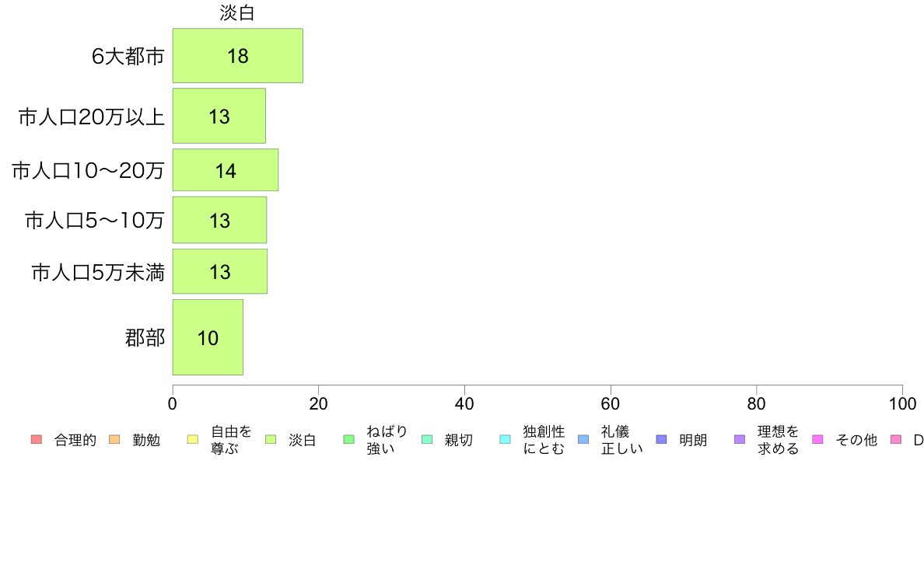The width and height of the screenshot is (924, 572).
Task: Click the 独創性にとむ cyan legend swatch
Action: (x=505, y=439)
